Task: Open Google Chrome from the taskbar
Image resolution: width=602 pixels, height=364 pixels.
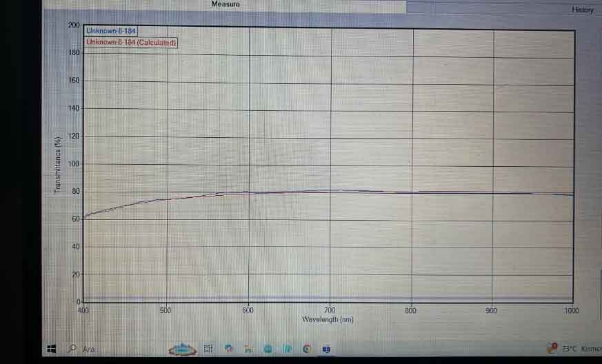Action: point(307,350)
